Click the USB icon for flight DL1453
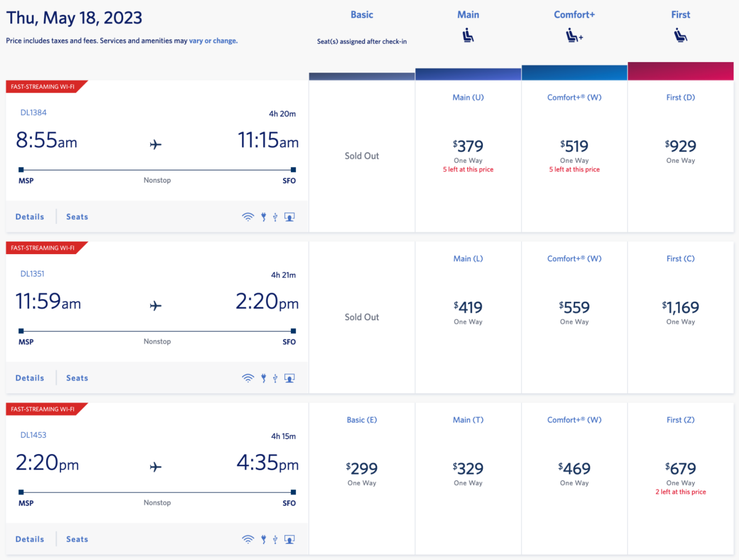This screenshot has width=739, height=560. pyautogui.click(x=276, y=539)
